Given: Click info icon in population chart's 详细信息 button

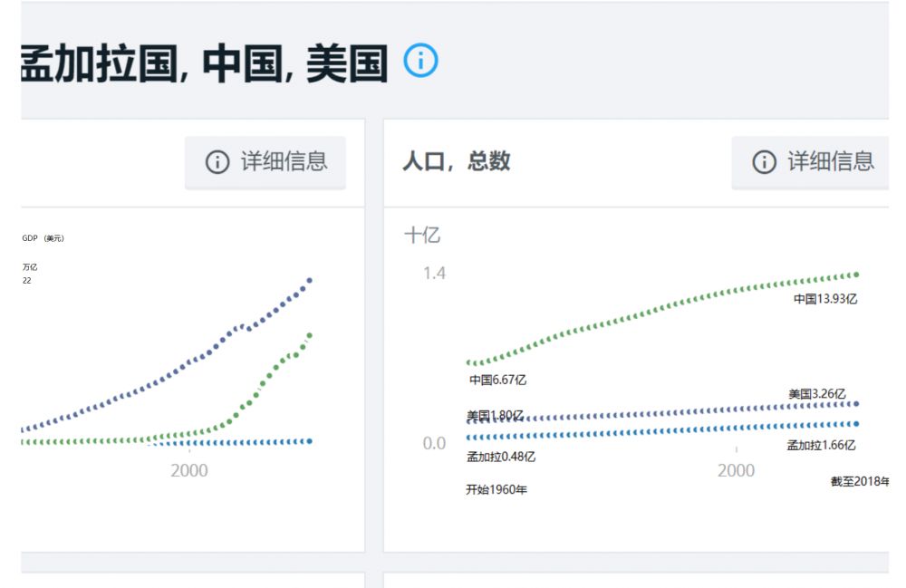Looking at the screenshot, I should (x=765, y=162).
